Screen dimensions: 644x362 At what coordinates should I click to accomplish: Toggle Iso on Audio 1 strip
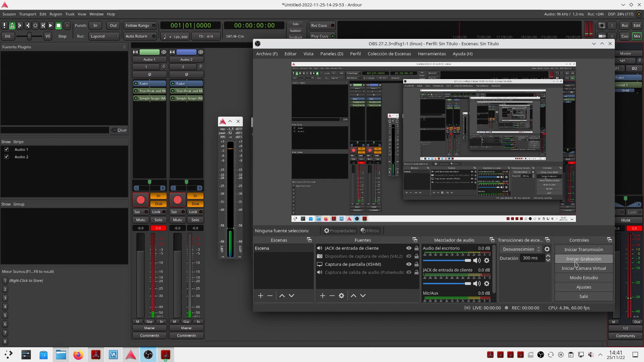coord(141,212)
